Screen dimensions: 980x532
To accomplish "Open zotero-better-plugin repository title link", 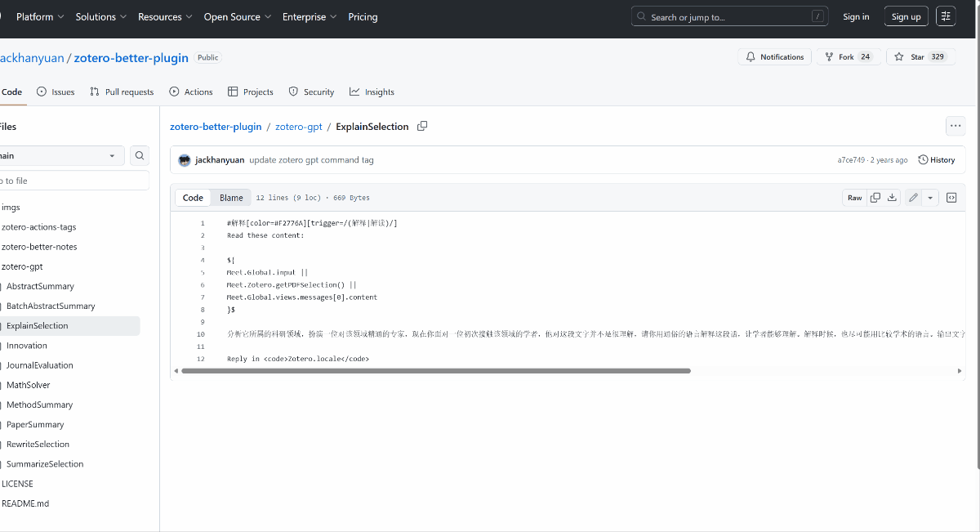I will [x=131, y=58].
